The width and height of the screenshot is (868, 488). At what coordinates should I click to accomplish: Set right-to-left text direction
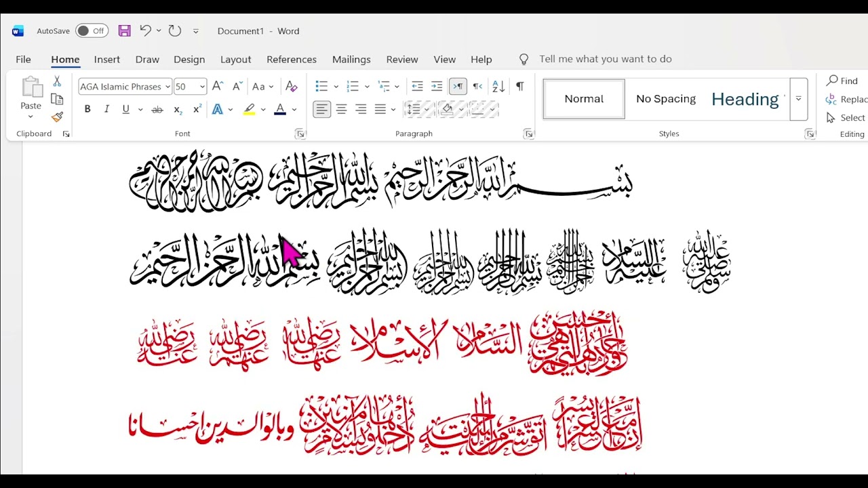click(477, 86)
